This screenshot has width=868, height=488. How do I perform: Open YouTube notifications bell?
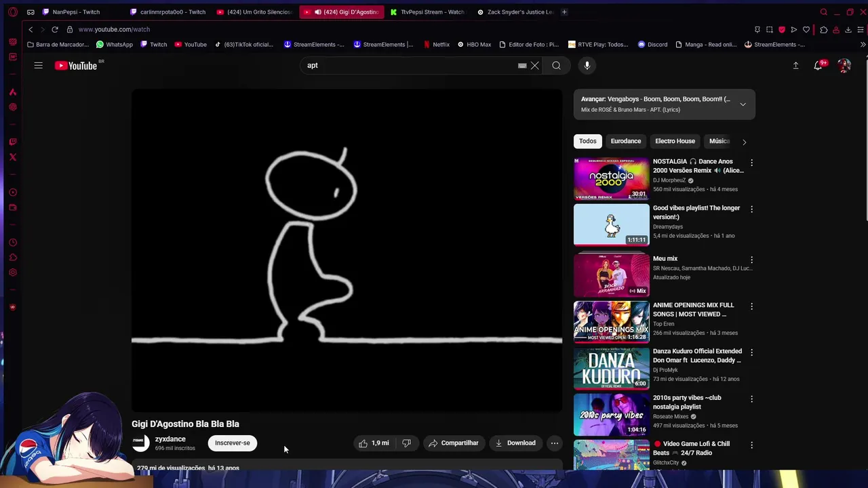pyautogui.click(x=818, y=66)
